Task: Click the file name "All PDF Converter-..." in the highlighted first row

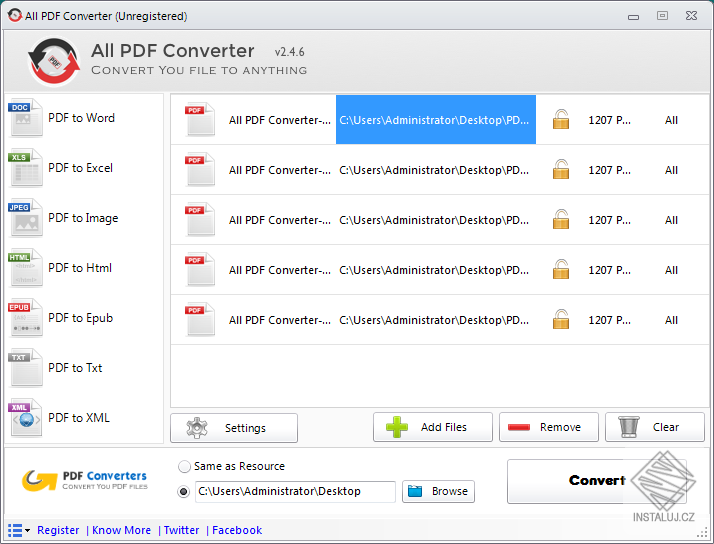Action: pyautogui.click(x=280, y=120)
